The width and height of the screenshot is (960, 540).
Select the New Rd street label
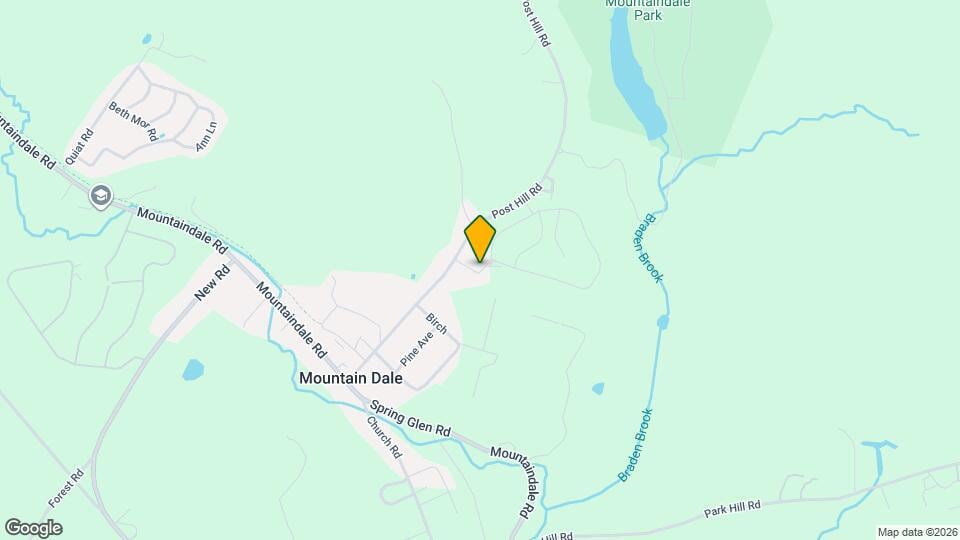(x=212, y=282)
